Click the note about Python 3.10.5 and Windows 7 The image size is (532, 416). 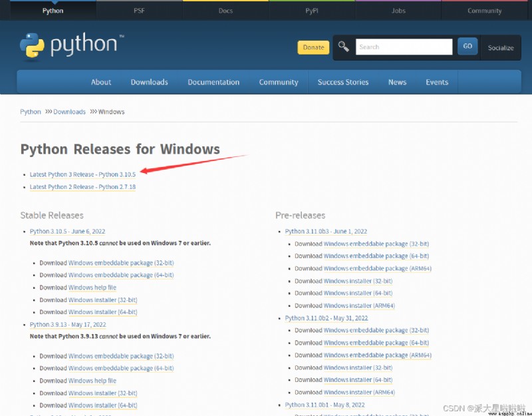(x=120, y=243)
